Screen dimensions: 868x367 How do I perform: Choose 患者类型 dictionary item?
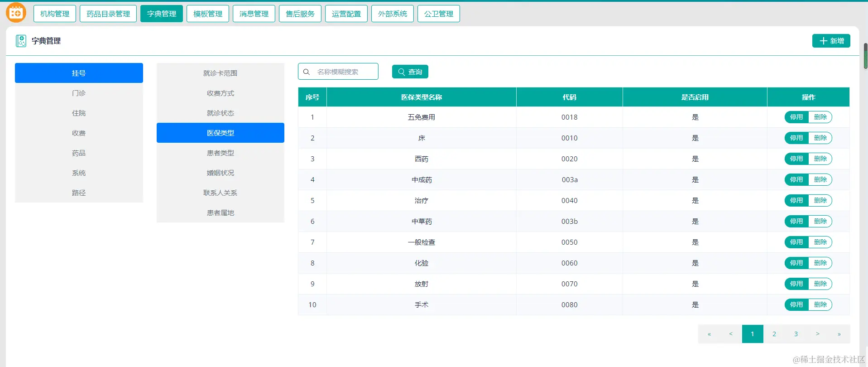(221, 153)
